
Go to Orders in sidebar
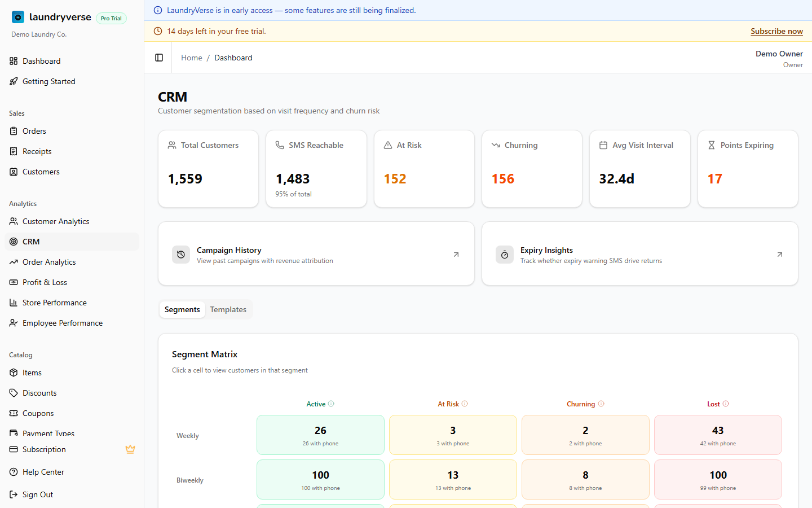(x=72, y=131)
